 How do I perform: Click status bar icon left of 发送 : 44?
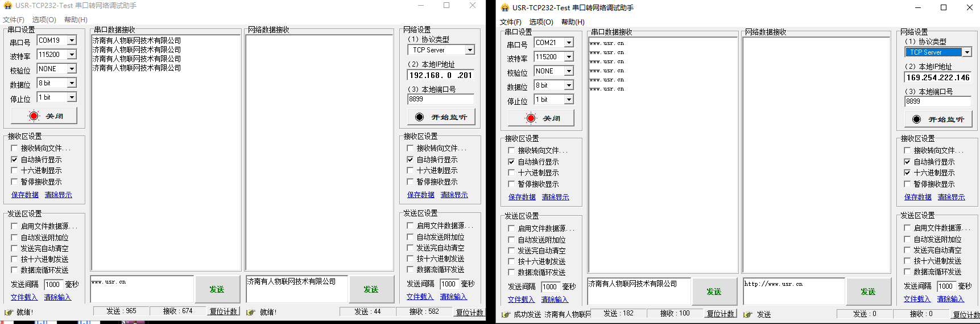click(x=250, y=312)
